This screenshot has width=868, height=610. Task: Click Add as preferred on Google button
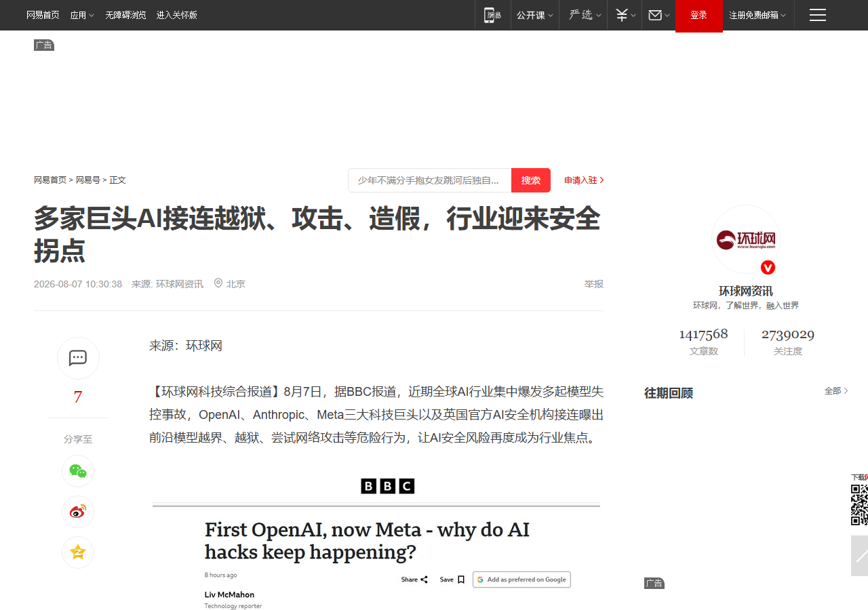tap(521, 579)
